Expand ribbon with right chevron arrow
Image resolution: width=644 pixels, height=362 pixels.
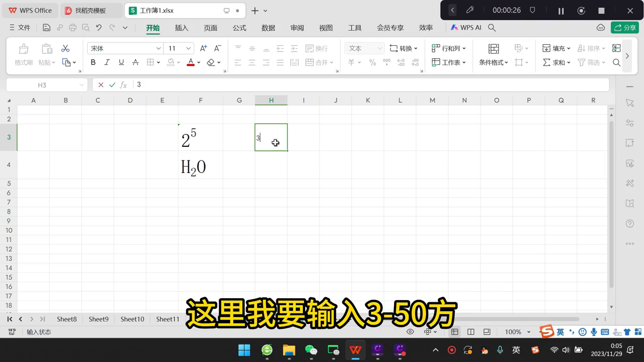[627, 56]
